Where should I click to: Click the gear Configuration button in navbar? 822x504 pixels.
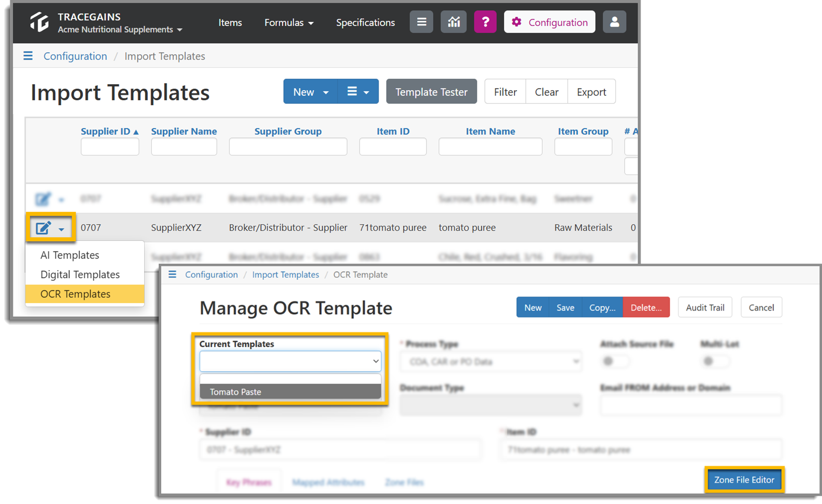549,22
